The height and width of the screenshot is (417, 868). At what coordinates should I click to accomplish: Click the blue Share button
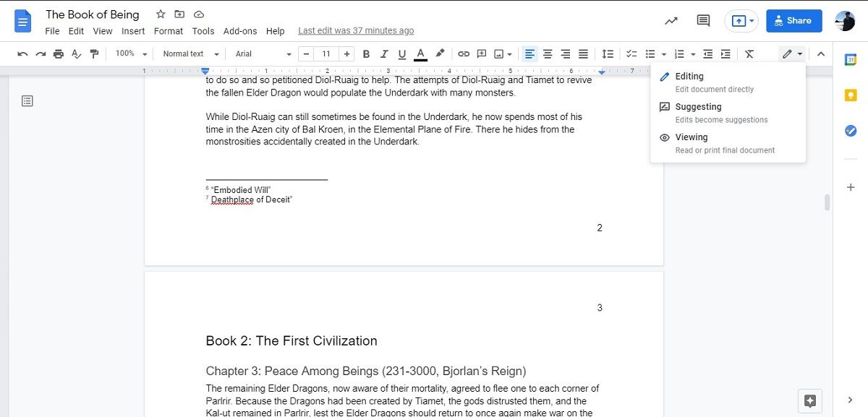tap(793, 21)
